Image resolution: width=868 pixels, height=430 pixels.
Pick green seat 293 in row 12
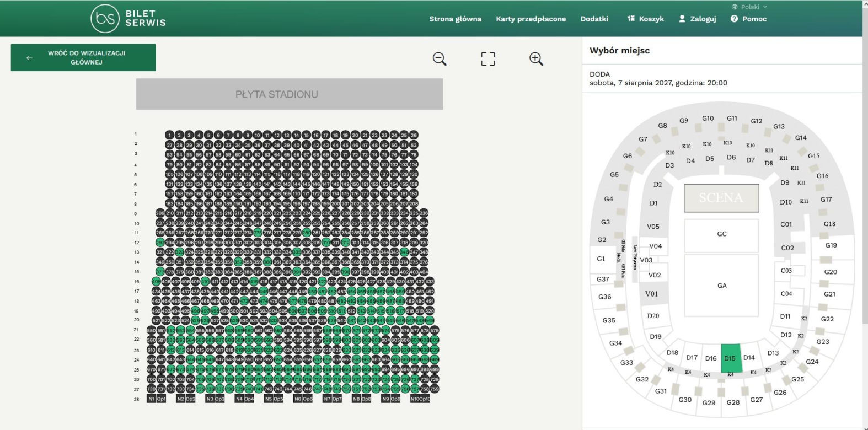[x=160, y=243]
